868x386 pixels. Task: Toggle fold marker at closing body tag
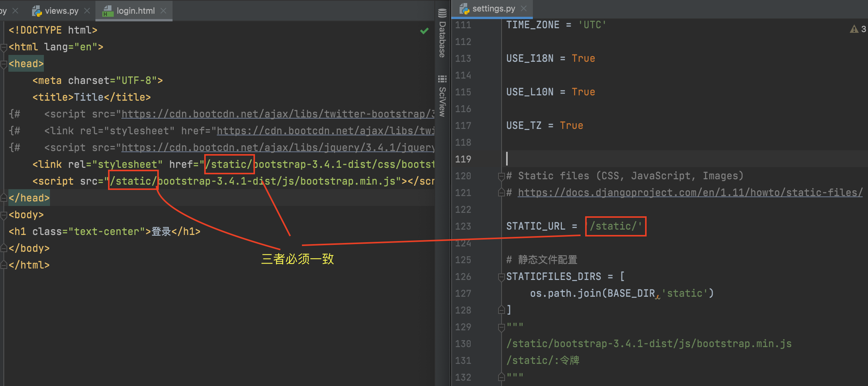tap(4, 248)
